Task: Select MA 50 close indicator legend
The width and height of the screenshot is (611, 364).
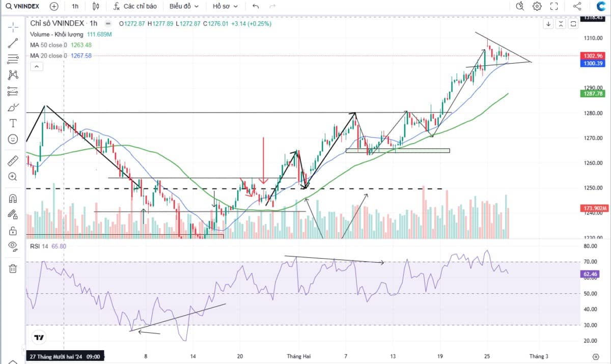Action: click(x=48, y=45)
